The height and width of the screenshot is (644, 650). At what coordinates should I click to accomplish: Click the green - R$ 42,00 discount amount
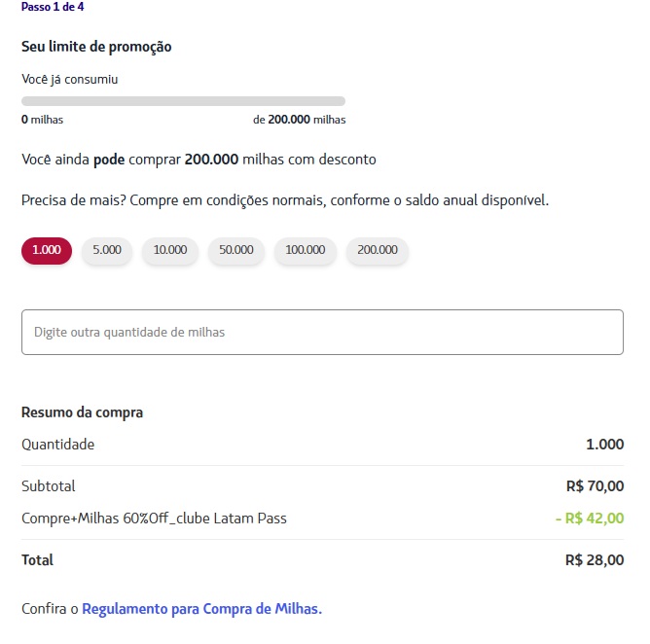pos(590,519)
